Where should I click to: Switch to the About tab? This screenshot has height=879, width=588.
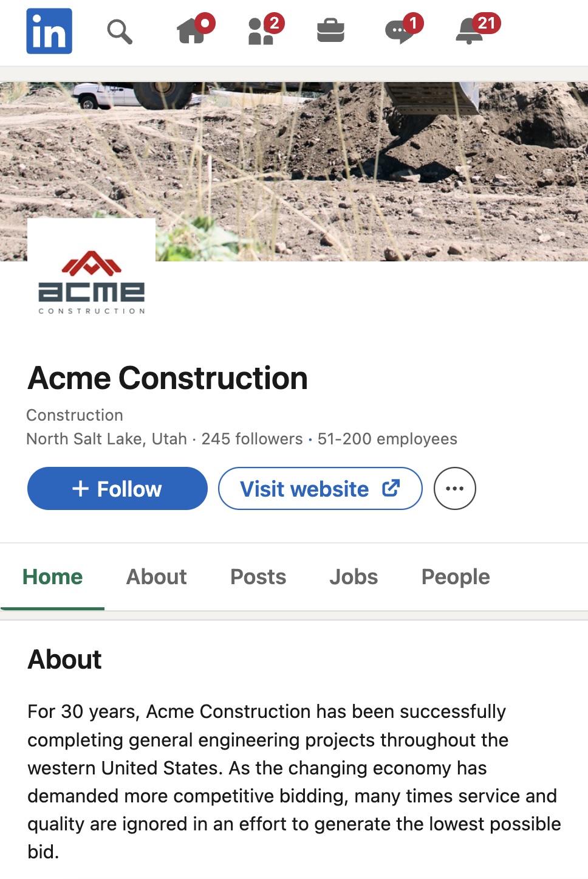pos(156,576)
